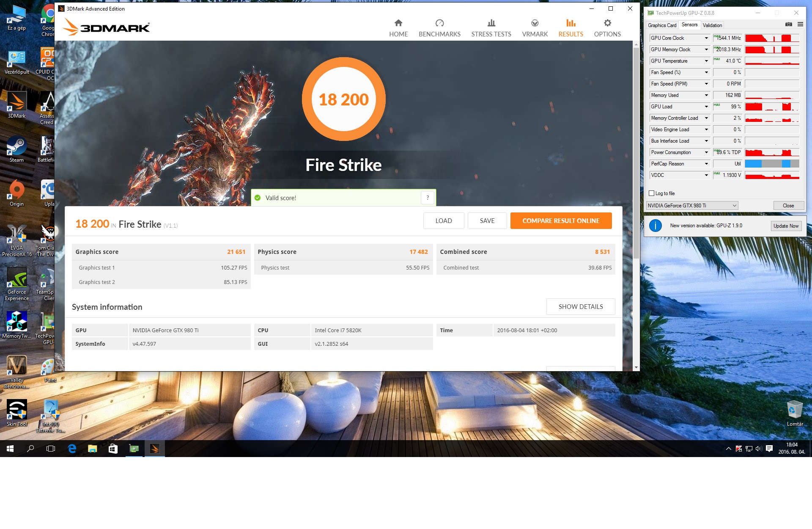
Task: Expand Memory Used sensor dropdown
Action: [706, 95]
